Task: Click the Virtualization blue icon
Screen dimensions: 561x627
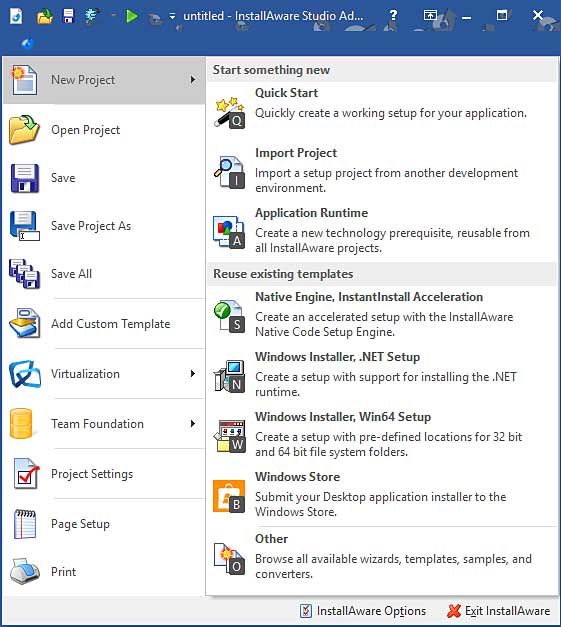Action: [x=25, y=374]
